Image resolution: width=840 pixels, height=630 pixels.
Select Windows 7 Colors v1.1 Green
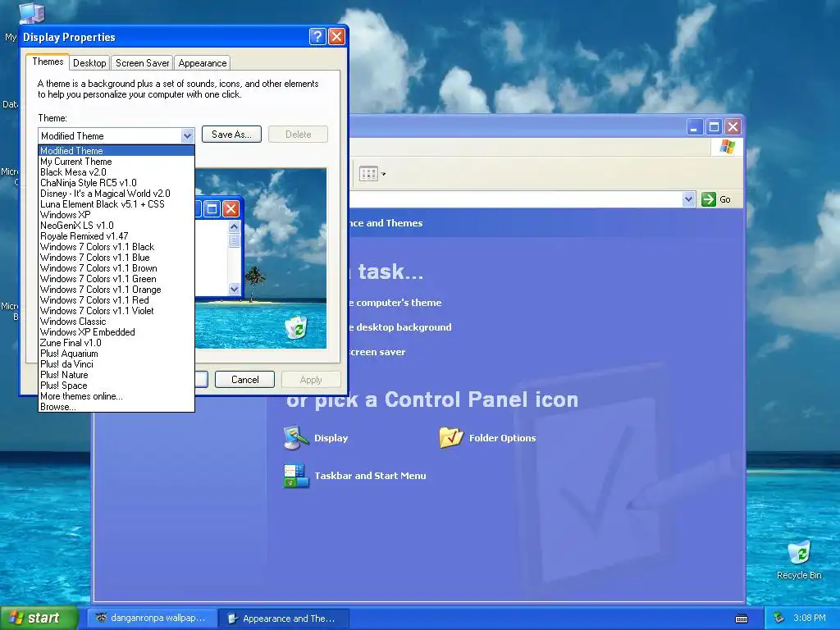[116, 279]
